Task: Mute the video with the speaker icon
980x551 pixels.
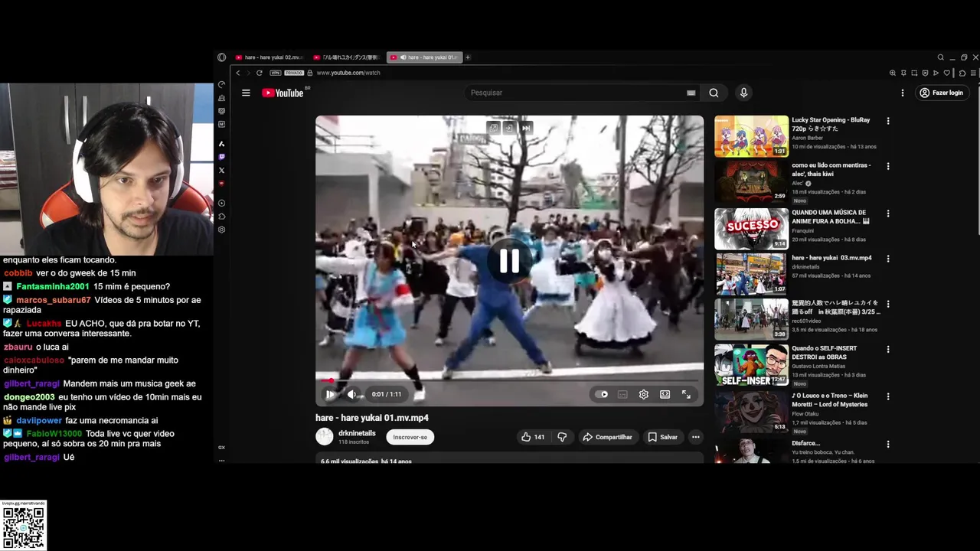Action: click(x=352, y=394)
